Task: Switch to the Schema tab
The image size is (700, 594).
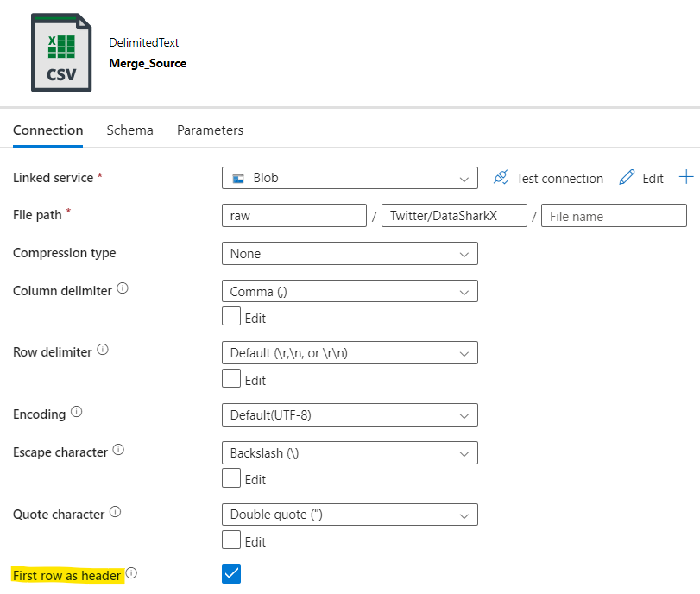Action: pos(130,130)
